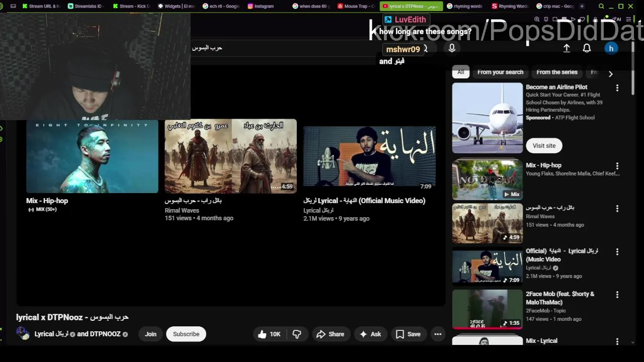Screen dimensions: 644x362
Task: Switch to 'when does 69' browser tab
Action: 310,6
